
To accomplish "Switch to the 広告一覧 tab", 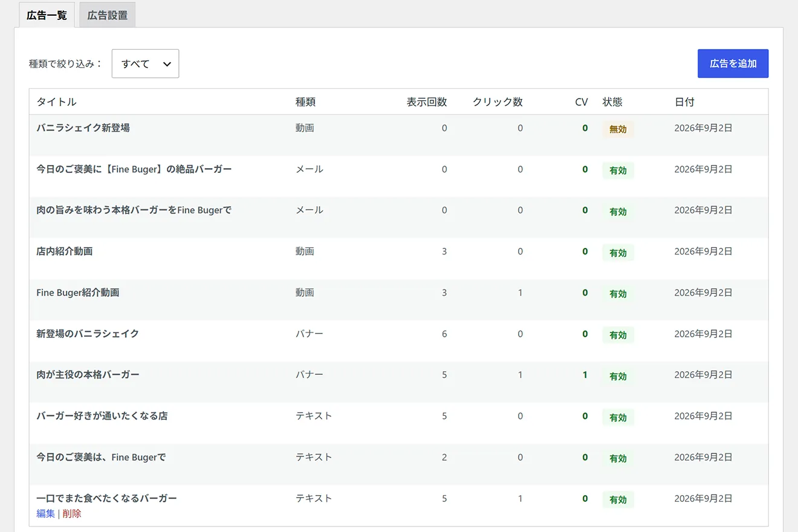I will pyautogui.click(x=47, y=15).
